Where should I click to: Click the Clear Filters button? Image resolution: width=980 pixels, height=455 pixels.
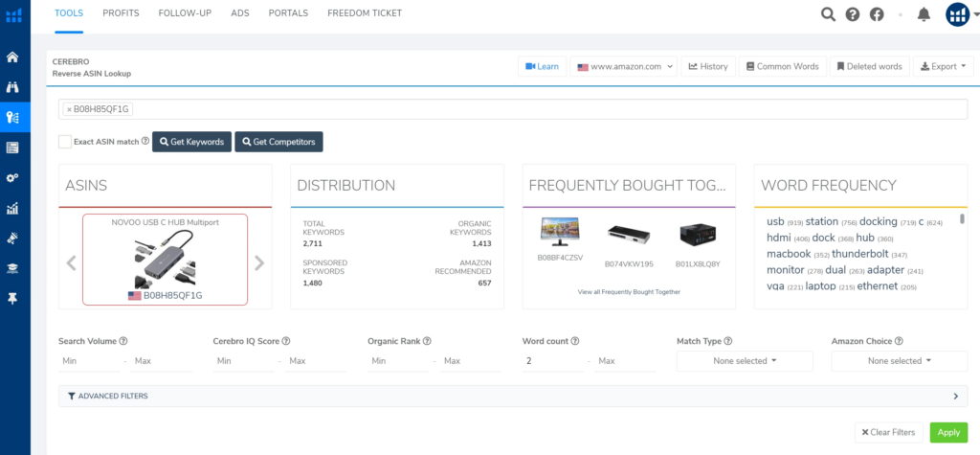click(x=888, y=432)
